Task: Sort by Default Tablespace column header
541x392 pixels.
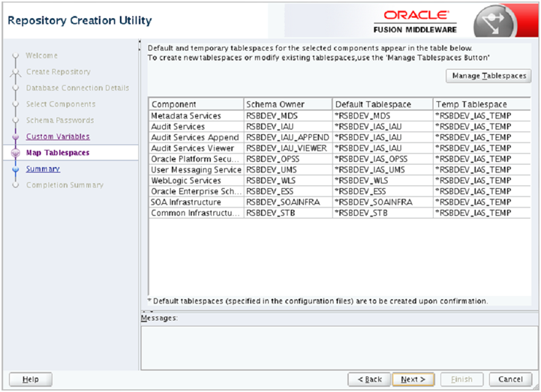Action: click(x=382, y=104)
